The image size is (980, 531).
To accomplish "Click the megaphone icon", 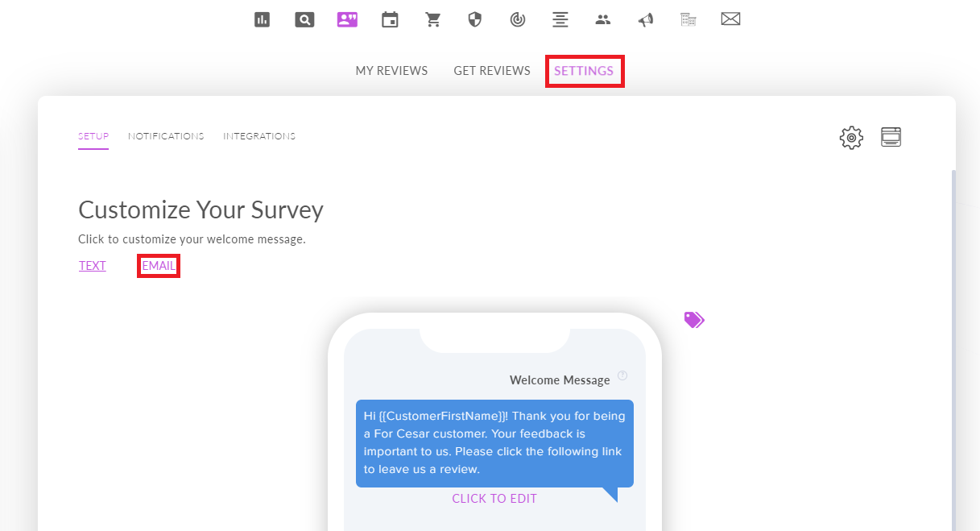I will point(646,19).
